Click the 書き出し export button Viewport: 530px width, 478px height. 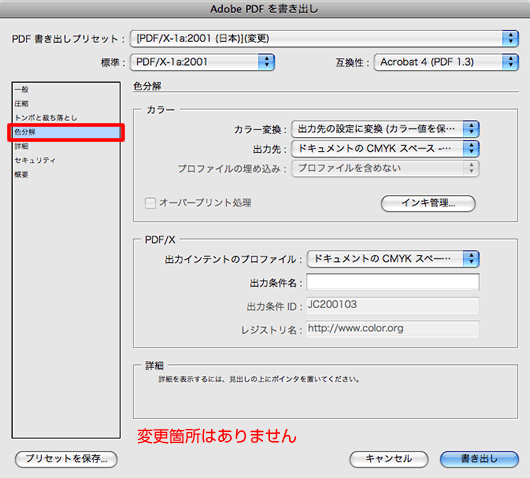pos(479,459)
